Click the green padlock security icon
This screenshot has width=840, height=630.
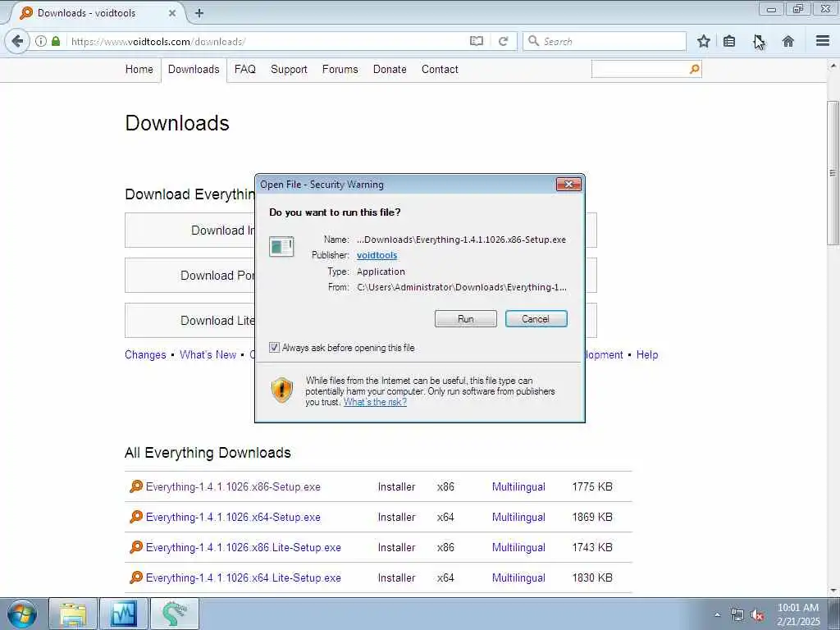[x=56, y=41]
